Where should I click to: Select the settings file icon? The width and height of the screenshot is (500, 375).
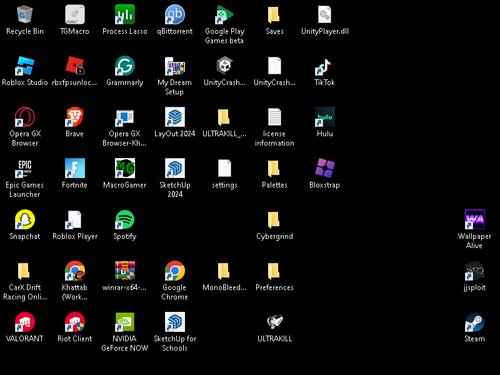224,169
